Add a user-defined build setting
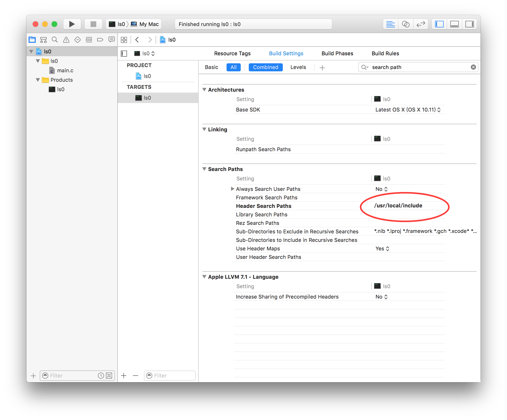This screenshot has width=507, height=420. tap(322, 68)
